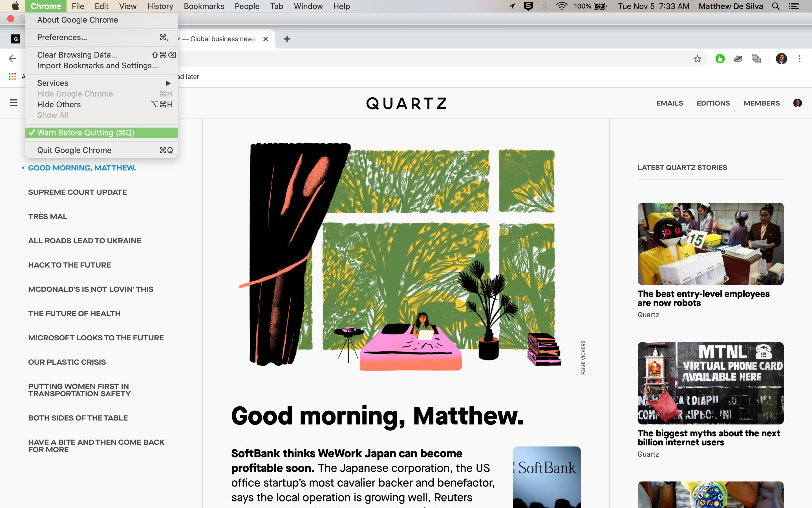Screen dimensions: 812x508
Task: Read The biggest myths about internet users
Action: click(709, 438)
